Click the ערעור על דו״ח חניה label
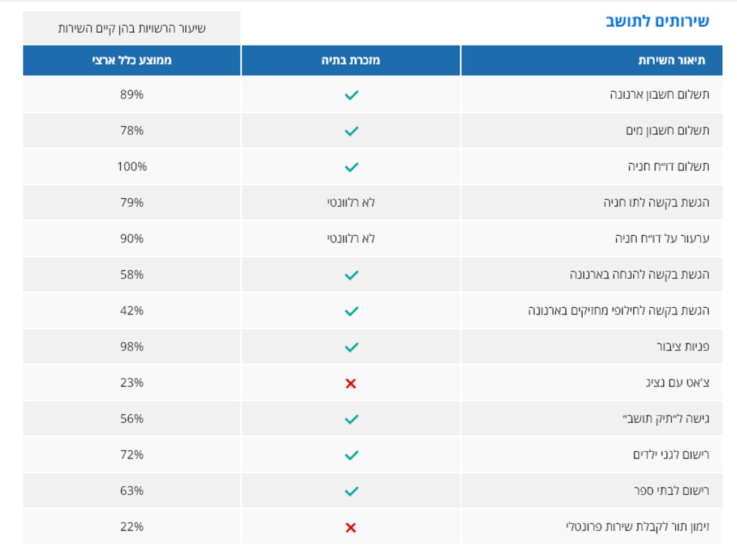737x560 pixels. pyautogui.click(x=662, y=239)
